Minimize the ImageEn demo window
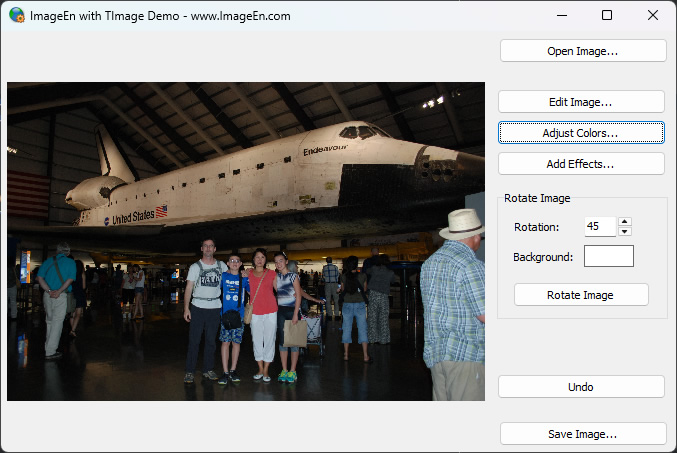This screenshot has height=453, width=677. pyautogui.click(x=562, y=15)
